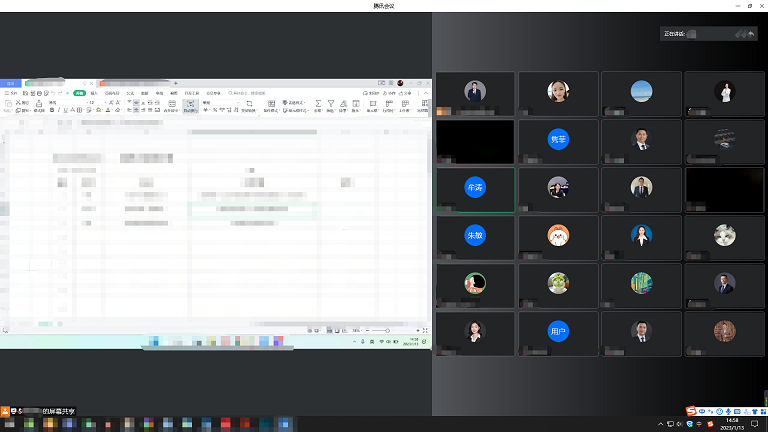Viewport: 768px width, 432px height.
Task: Select the 朱敏 participant tile
Action: (x=475, y=235)
